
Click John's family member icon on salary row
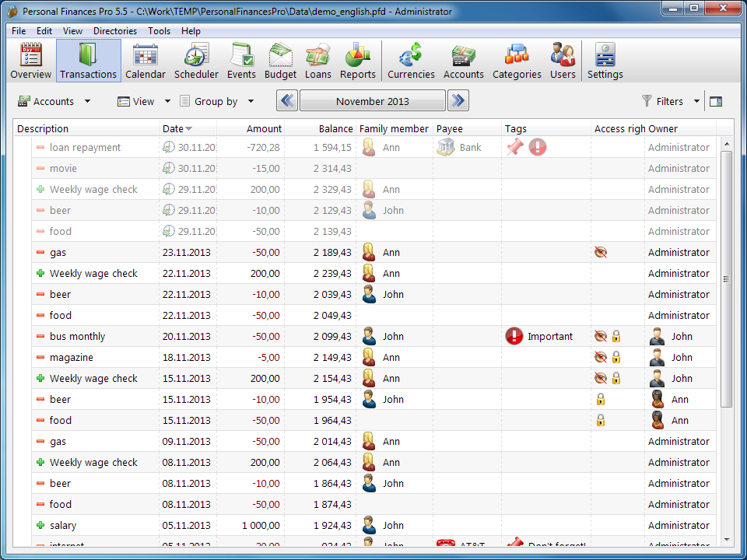(x=369, y=525)
